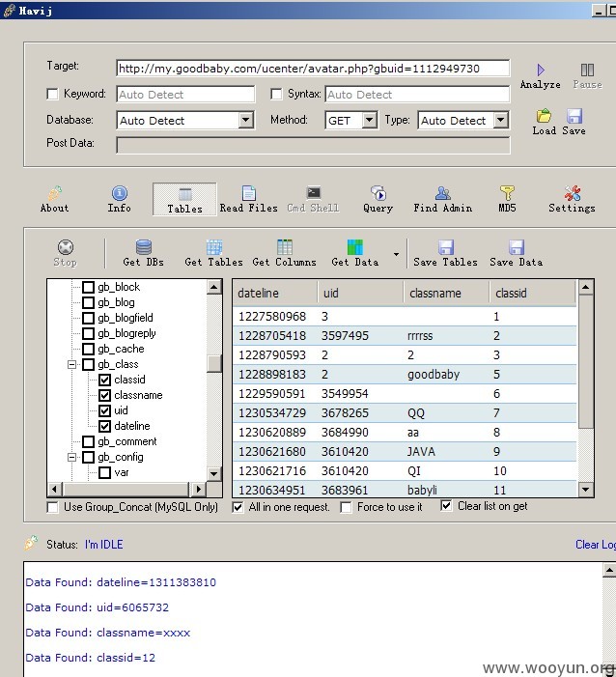Sort by dateline column header
Image resolution: width=616 pixels, height=677 pixels.
275,294
